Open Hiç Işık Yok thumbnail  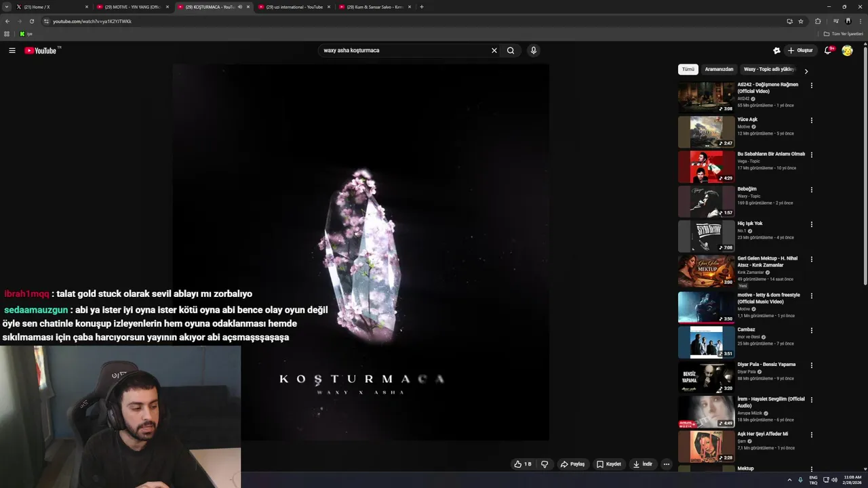point(706,236)
